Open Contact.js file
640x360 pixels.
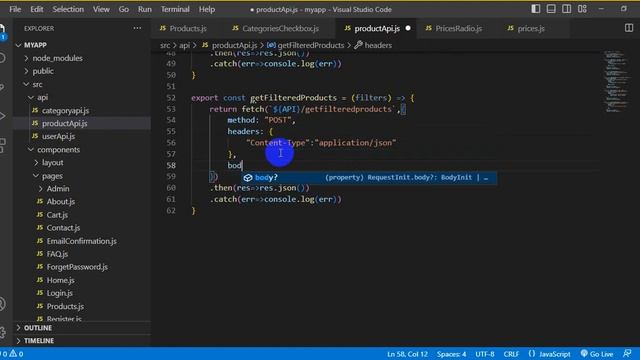[x=63, y=228]
